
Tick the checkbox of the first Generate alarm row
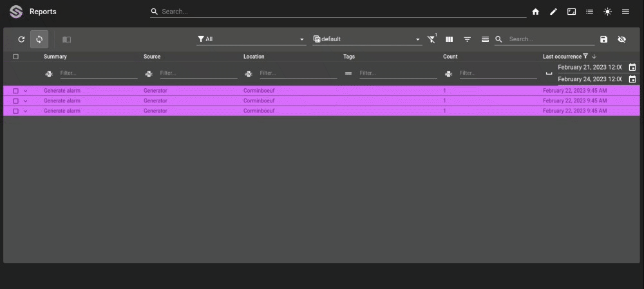pos(15,91)
